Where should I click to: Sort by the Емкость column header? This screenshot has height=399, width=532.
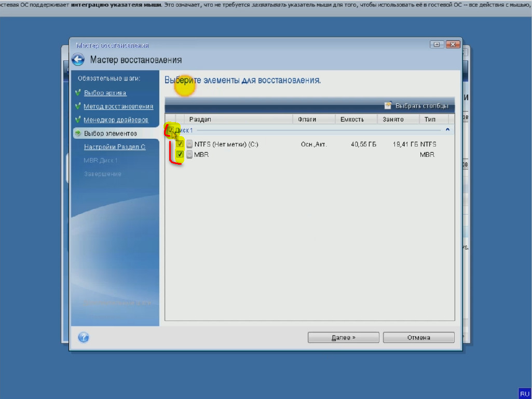pyautogui.click(x=352, y=119)
